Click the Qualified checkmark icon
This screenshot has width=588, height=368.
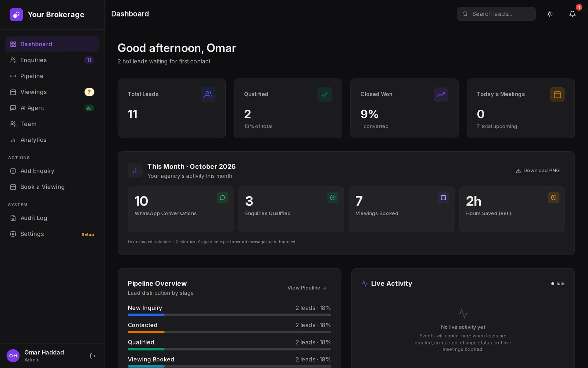pos(325,95)
